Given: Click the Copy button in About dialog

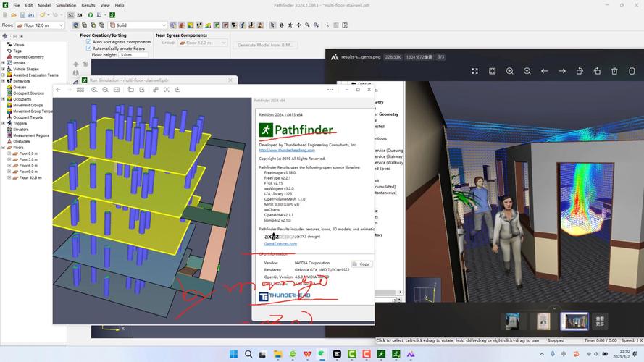Looking at the screenshot, I should point(361,264).
